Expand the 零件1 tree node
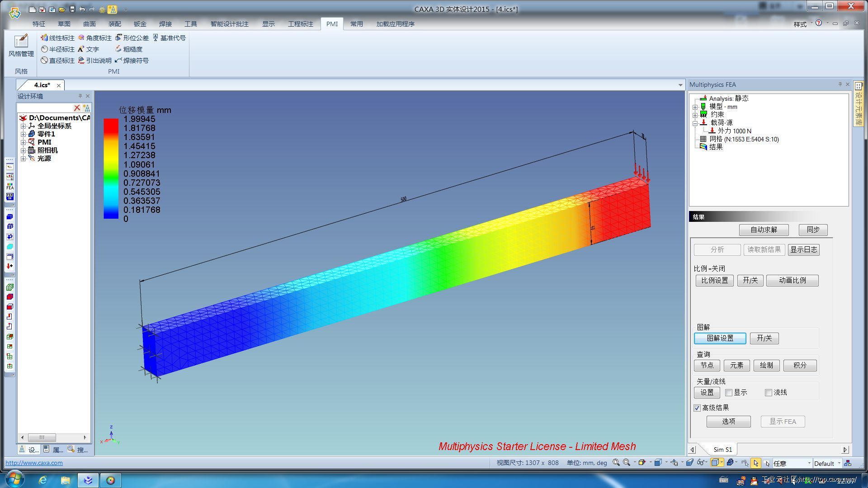Image resolution: width=868 pixels, height=488 pixels. tap(23, 134)
